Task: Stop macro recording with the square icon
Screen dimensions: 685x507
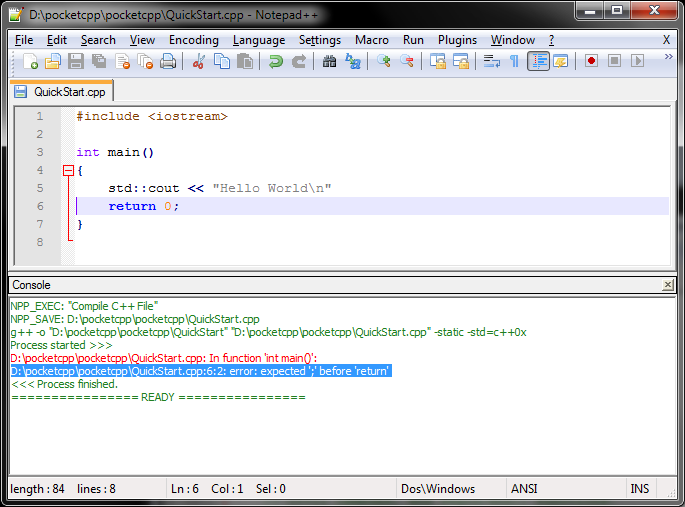Action: pyautogui.click(x=614, y=61)
